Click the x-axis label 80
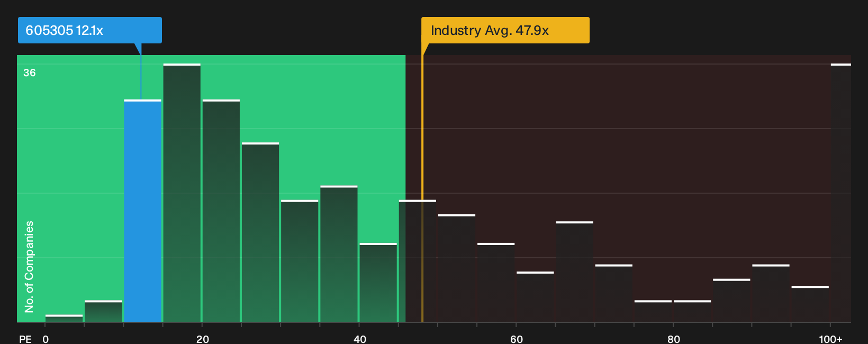Viewport: 868px width, 344px height. (674, 339)
